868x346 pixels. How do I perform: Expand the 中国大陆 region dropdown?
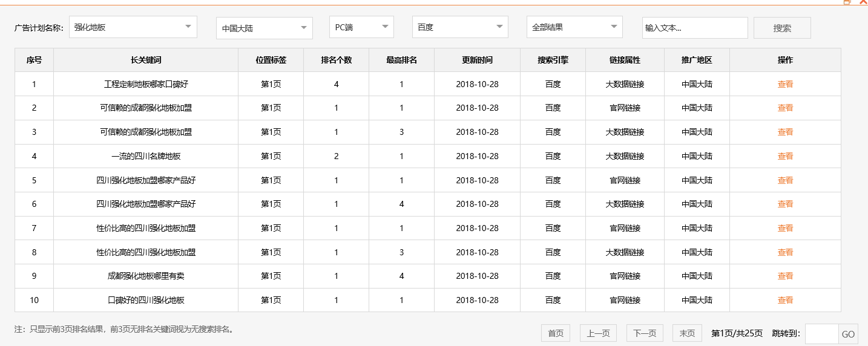[265, 28]
